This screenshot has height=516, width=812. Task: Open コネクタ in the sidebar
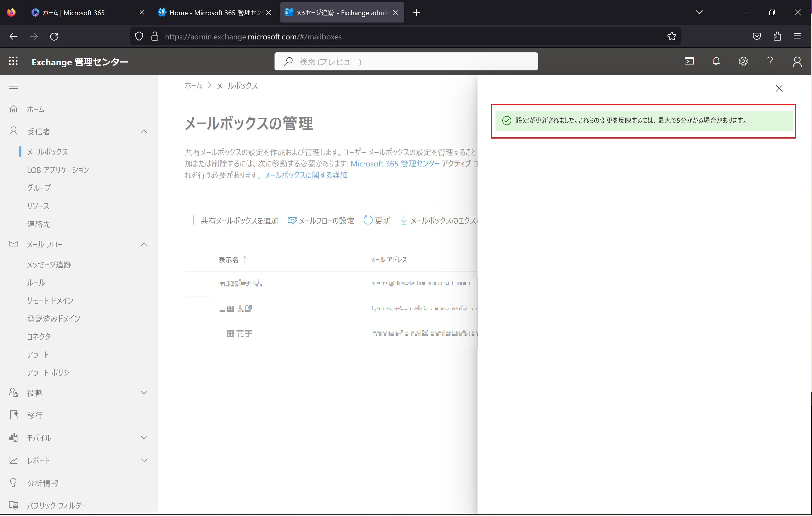[39, 337]
